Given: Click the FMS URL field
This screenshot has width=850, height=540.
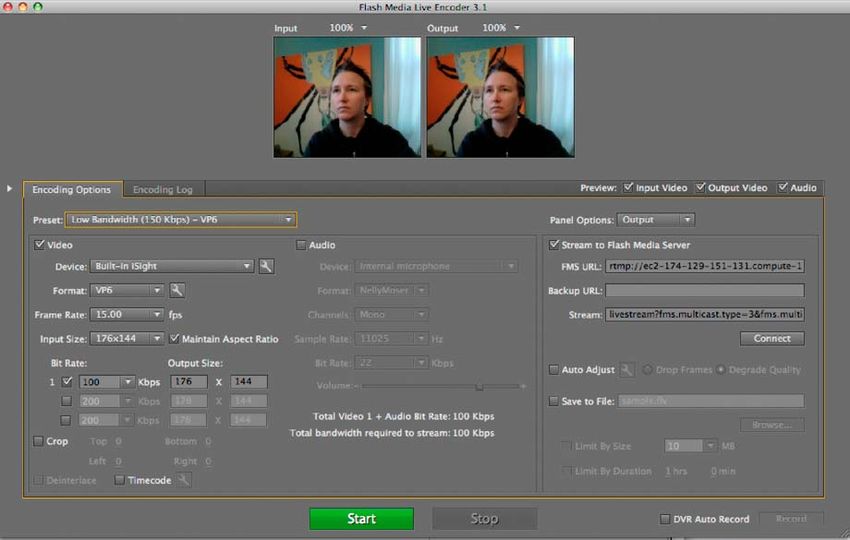Looking at the screenshot, I should (x=705, y=266).
